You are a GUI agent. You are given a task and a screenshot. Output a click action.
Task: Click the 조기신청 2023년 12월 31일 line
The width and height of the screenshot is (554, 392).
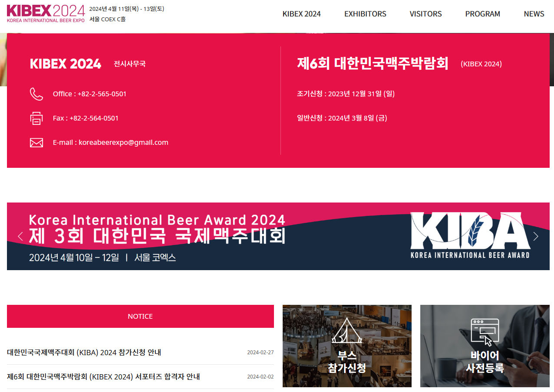coord(346,94)
